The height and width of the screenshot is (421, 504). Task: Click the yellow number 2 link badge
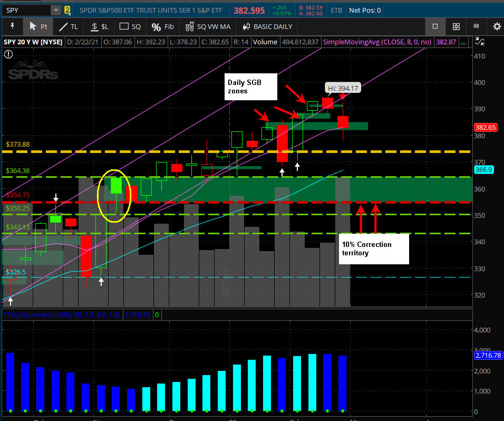pos(67,10)
